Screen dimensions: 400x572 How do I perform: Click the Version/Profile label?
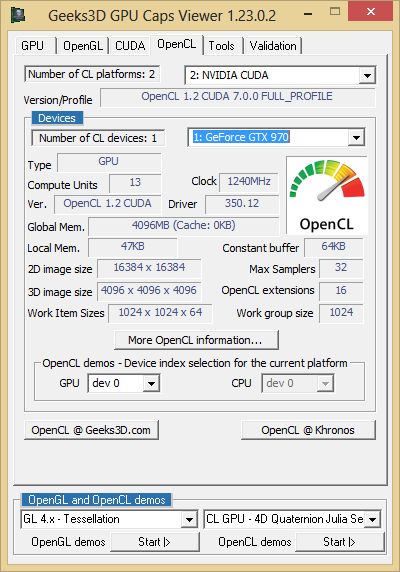click(58, 100)
